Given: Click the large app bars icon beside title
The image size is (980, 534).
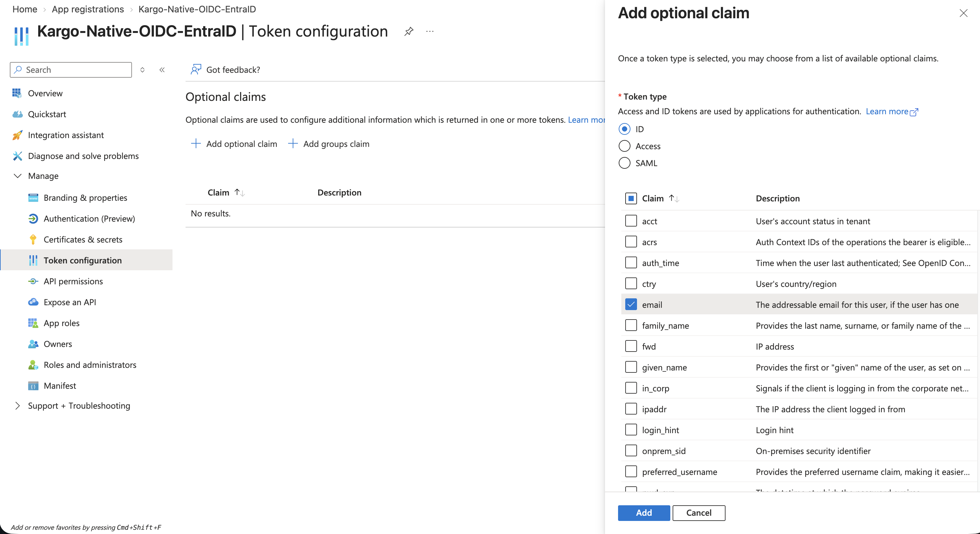Looking at the screenshot, I should pos(21,36).
